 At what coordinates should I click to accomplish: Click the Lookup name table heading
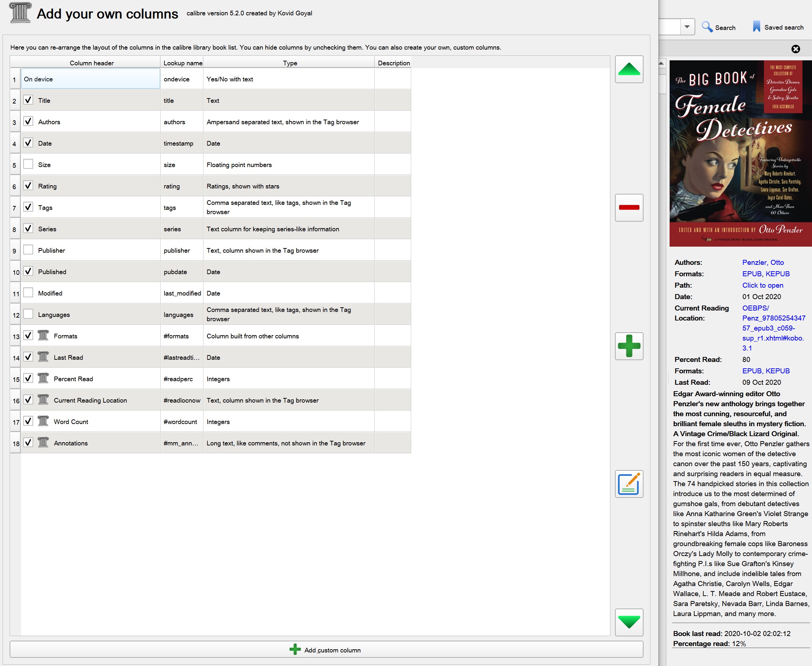183,63
